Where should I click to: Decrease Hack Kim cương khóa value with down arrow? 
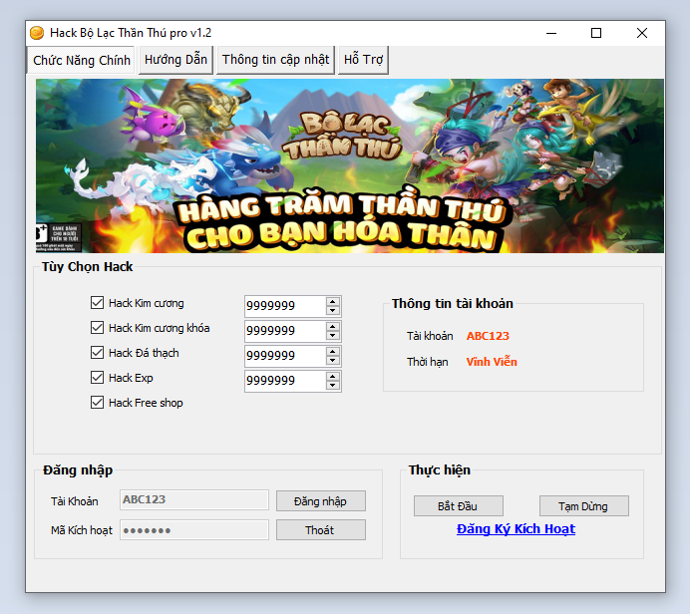pos(333,335)
